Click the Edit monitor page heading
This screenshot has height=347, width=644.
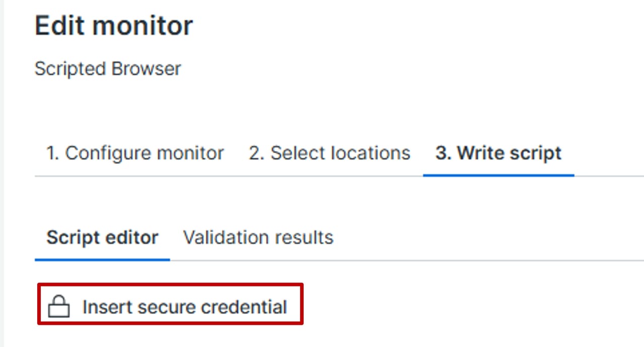click(x=114, y=25)
